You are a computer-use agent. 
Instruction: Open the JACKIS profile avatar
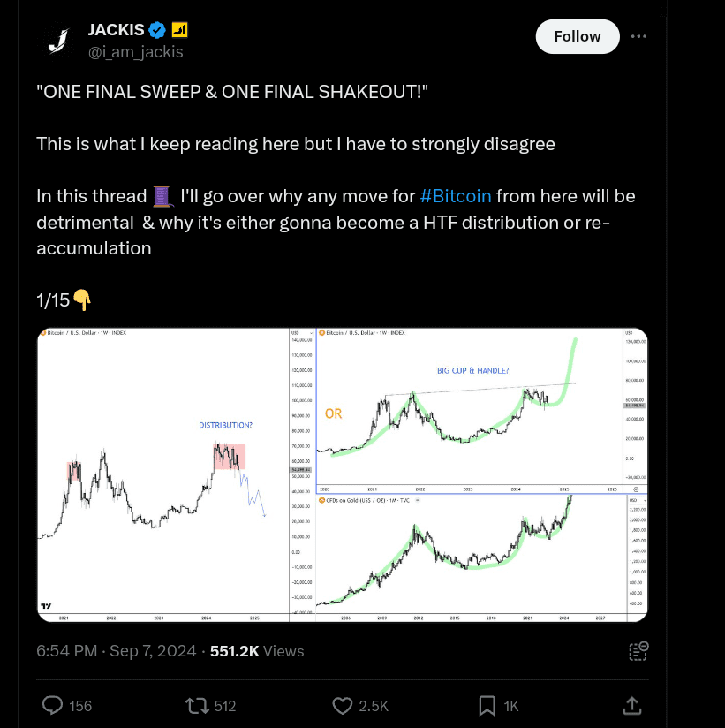58,40
